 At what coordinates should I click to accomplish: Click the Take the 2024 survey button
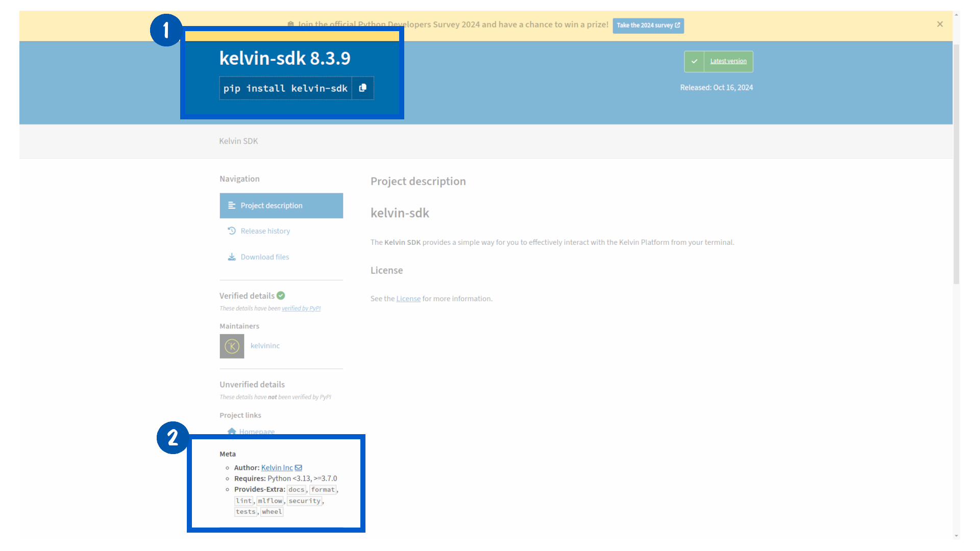[648, 26]
